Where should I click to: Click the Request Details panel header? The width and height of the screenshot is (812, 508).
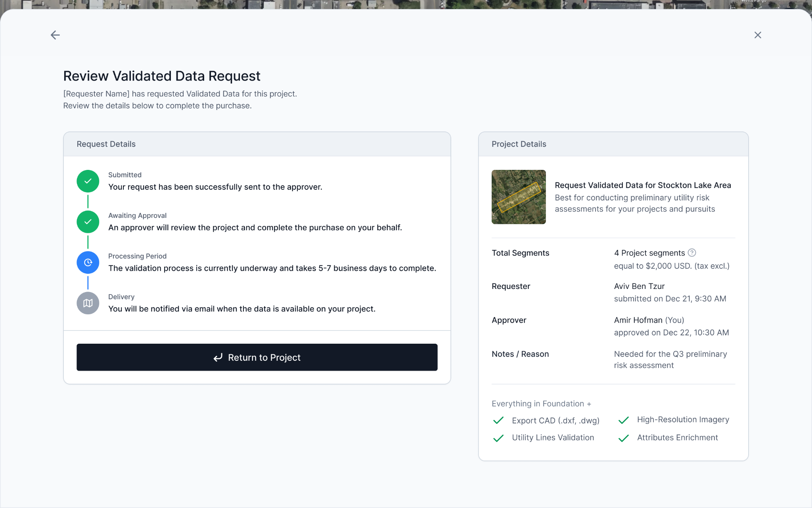point(106,144)
